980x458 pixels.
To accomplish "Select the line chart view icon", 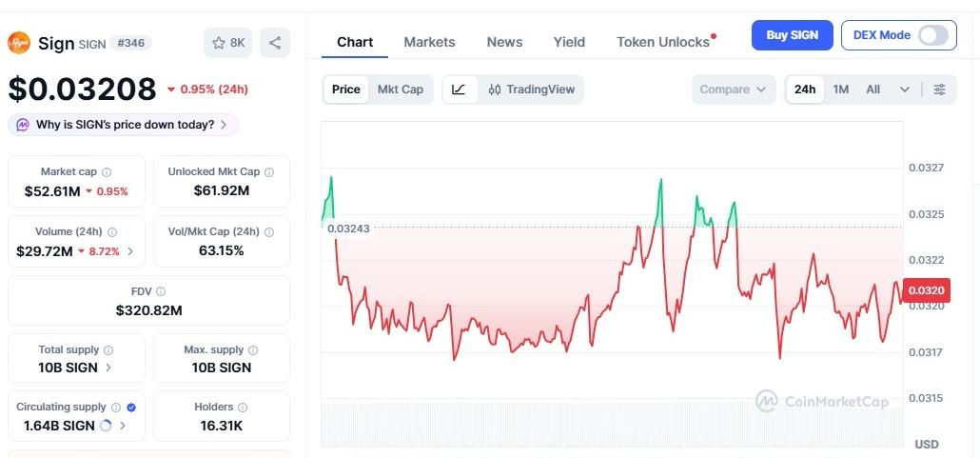I will pyautogui.click(x=459, y=90).
